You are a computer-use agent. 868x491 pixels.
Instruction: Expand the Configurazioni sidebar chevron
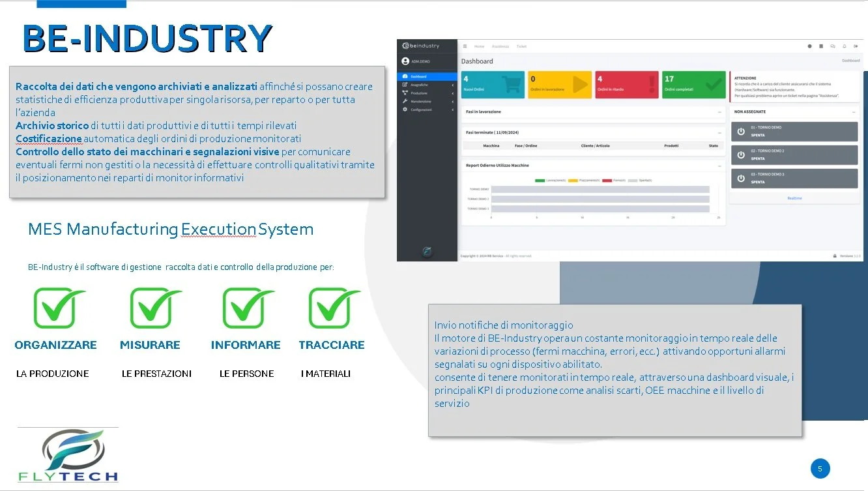click(452, 110)
